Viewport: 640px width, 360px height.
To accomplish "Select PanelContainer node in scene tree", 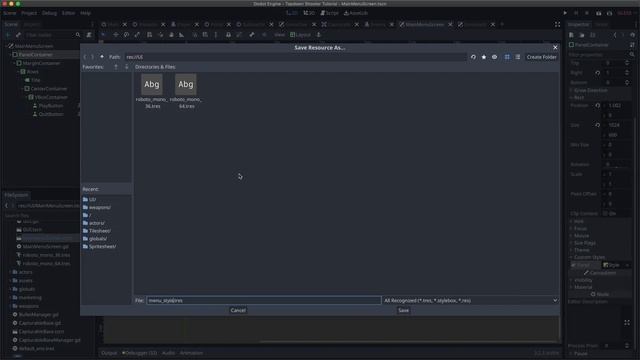I will click(36, 54).
